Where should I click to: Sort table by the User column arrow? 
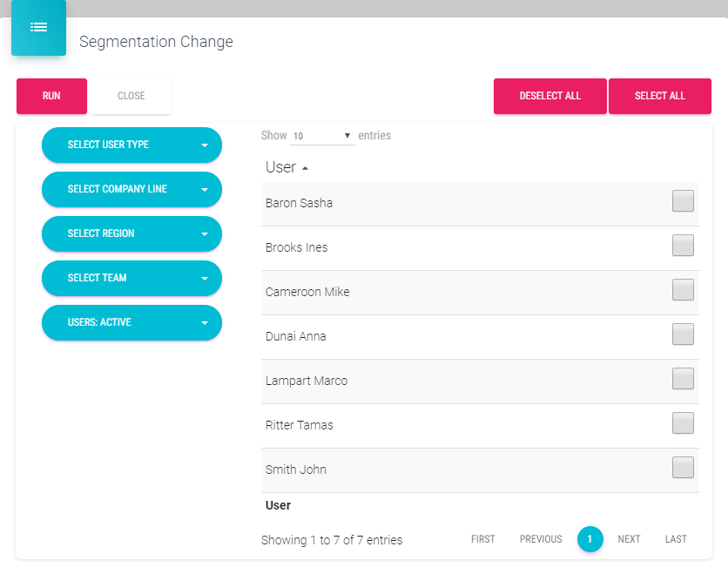click(x=305, y=168)
